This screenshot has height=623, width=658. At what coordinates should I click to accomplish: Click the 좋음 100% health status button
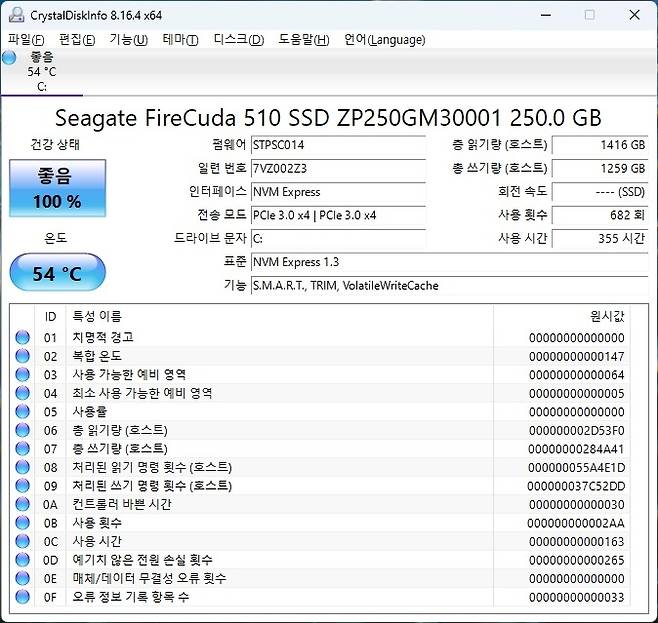57,189
